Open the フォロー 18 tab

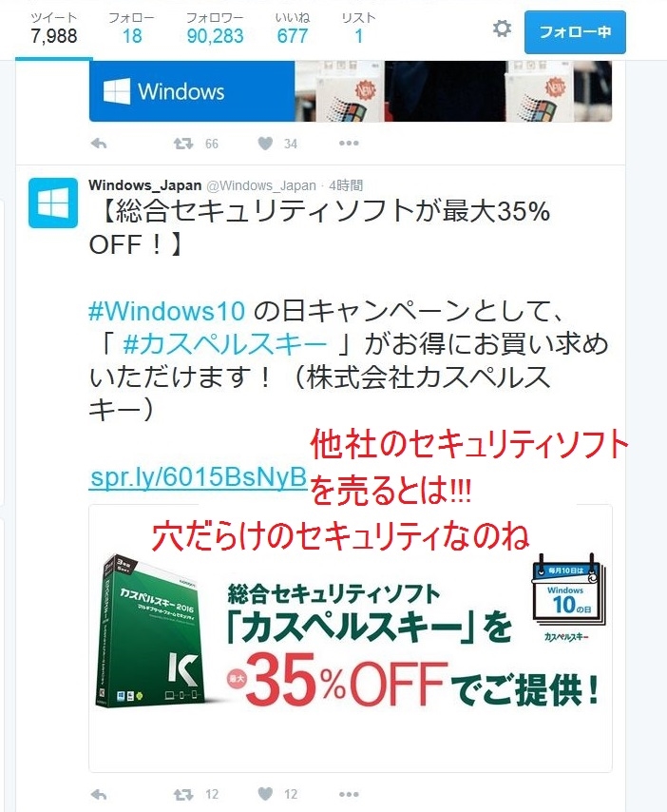pos(131,29)
